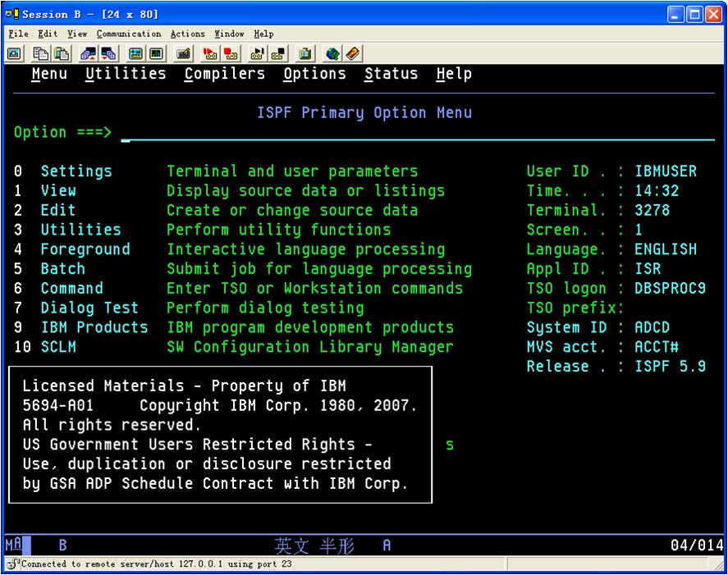
Task: Click the Release value ISPF 5.9
Action: 670,366
